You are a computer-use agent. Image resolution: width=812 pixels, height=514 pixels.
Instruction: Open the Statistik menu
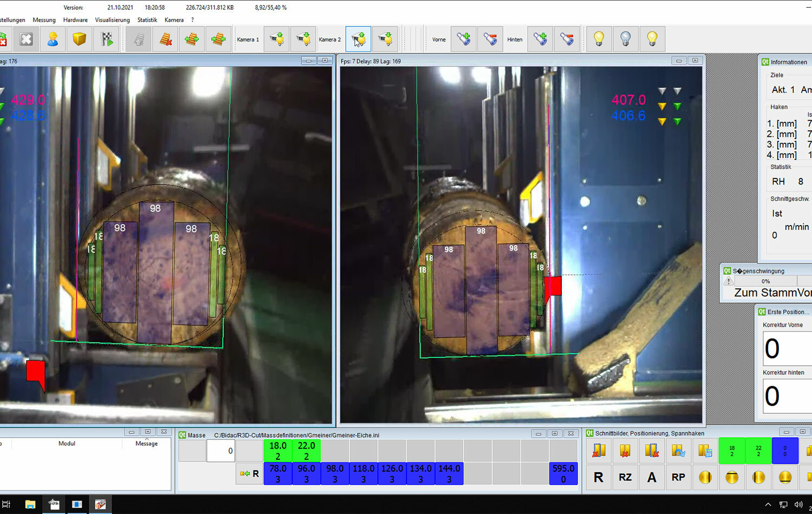(147, 20)
